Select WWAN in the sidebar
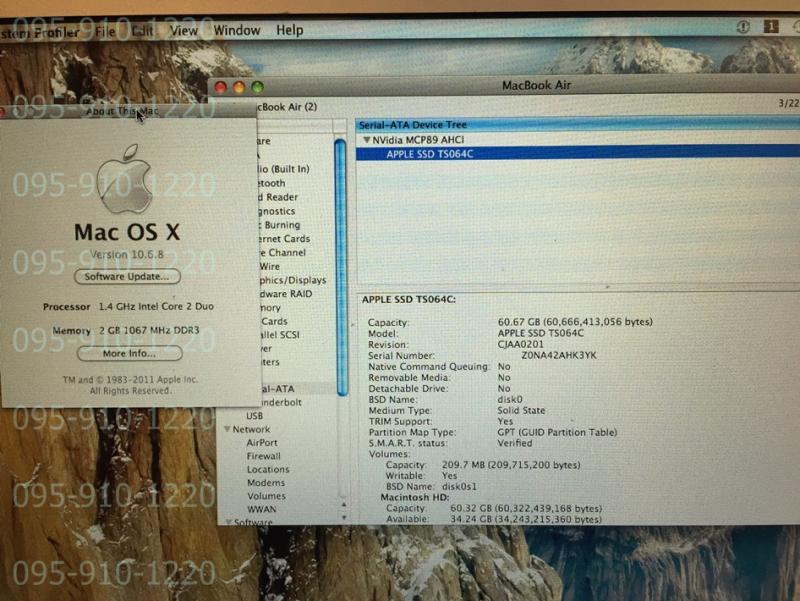800x601 pixels. click(x=261, y=509)
